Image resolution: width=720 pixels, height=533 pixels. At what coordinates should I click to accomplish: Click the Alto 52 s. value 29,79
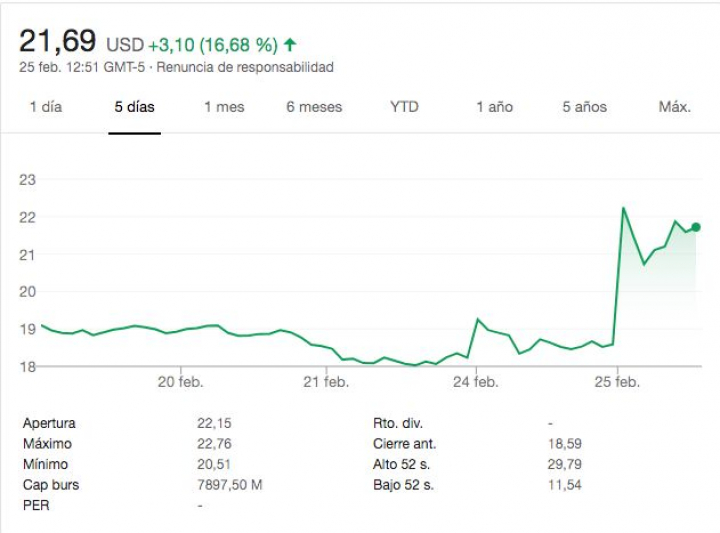click(565, 464)
